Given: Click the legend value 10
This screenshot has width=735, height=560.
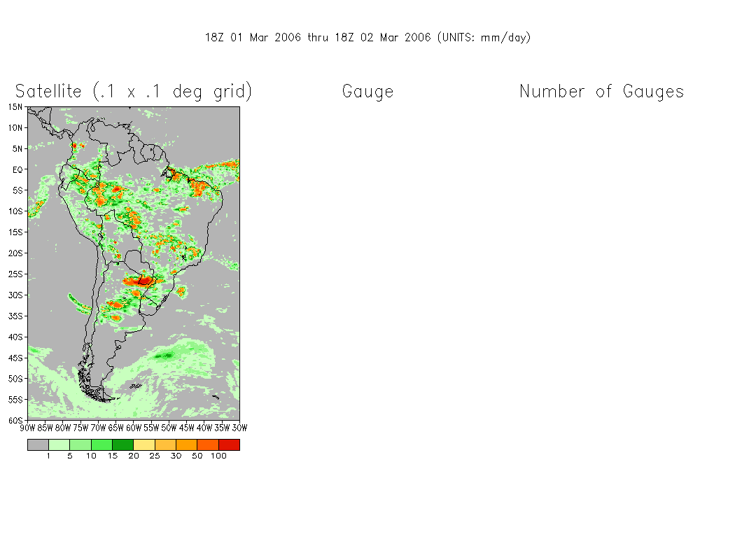Looking at the screenshot, I should click(91, 456).
